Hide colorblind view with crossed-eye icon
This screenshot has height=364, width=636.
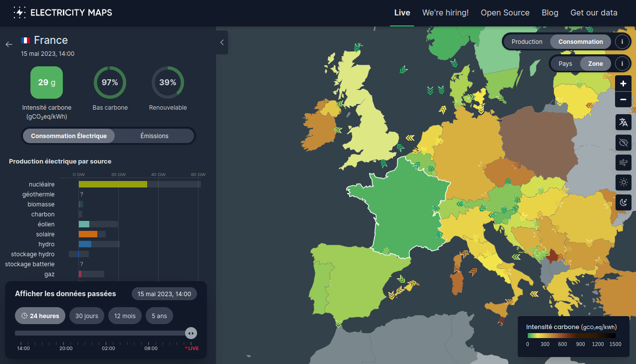point(623,142)
